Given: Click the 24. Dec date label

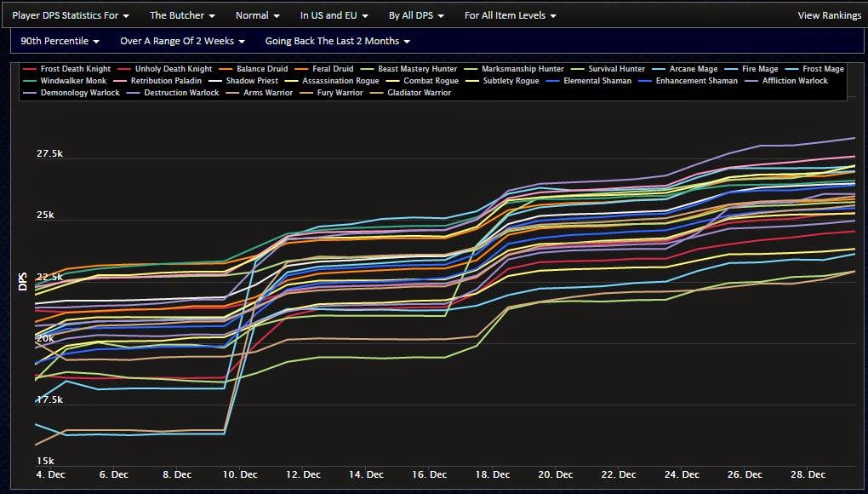Looking at the screenshot, I should point(682,474).
